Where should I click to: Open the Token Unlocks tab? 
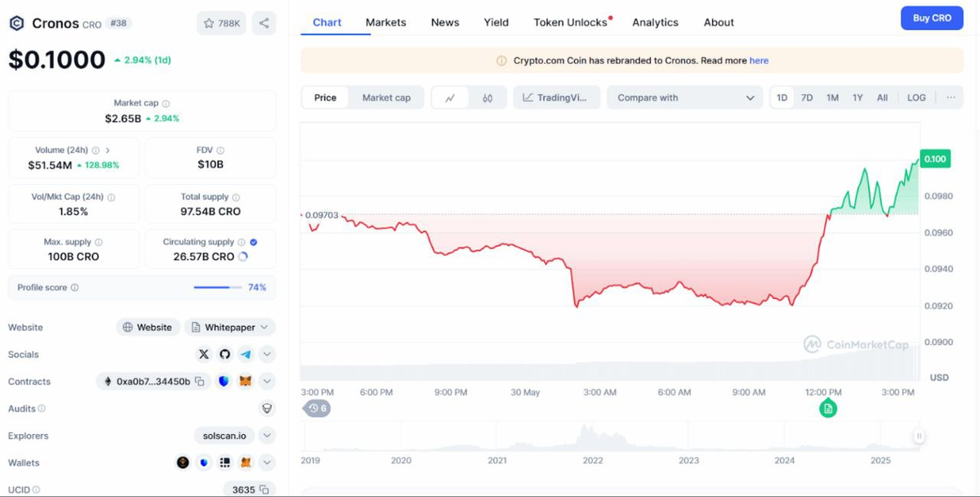[571, 22]
